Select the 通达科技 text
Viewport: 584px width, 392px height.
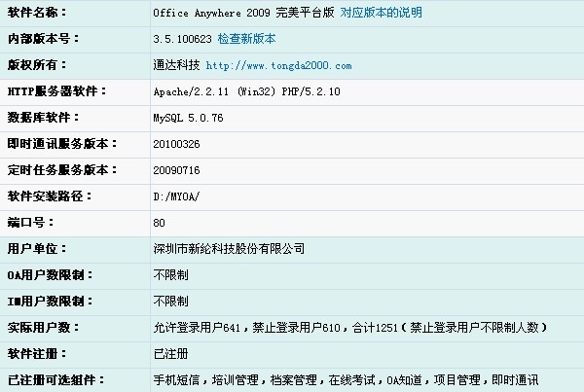(176, 65)
